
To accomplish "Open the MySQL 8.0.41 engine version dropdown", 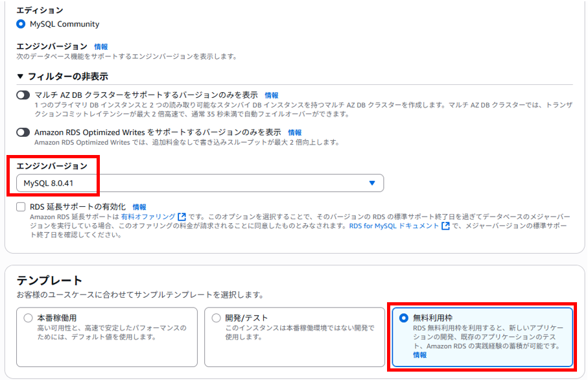I will pos(200,183).
